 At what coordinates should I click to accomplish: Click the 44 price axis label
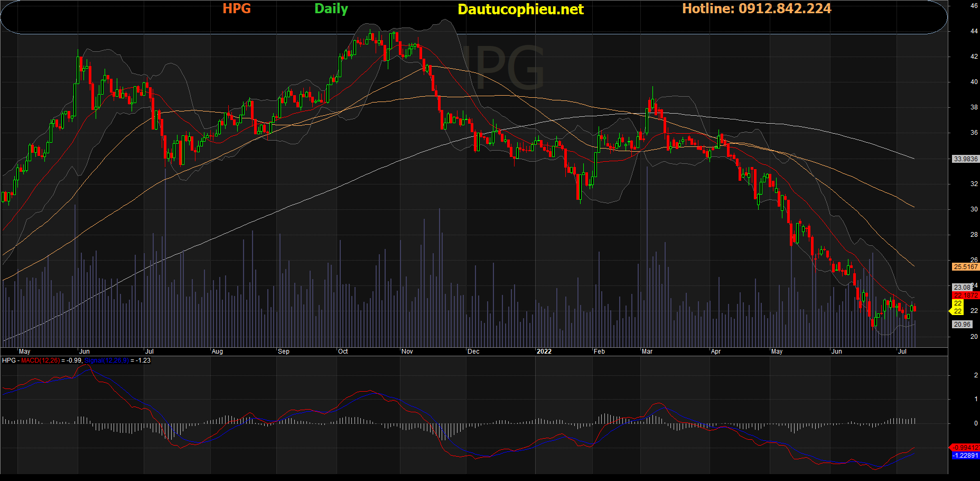pos(974,31)
